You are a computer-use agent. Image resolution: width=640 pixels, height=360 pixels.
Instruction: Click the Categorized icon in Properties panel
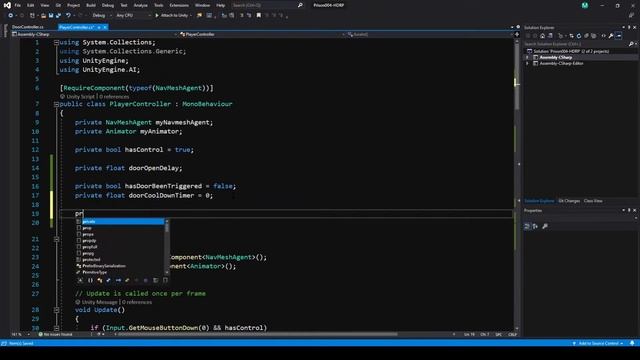tap(527, 226)
